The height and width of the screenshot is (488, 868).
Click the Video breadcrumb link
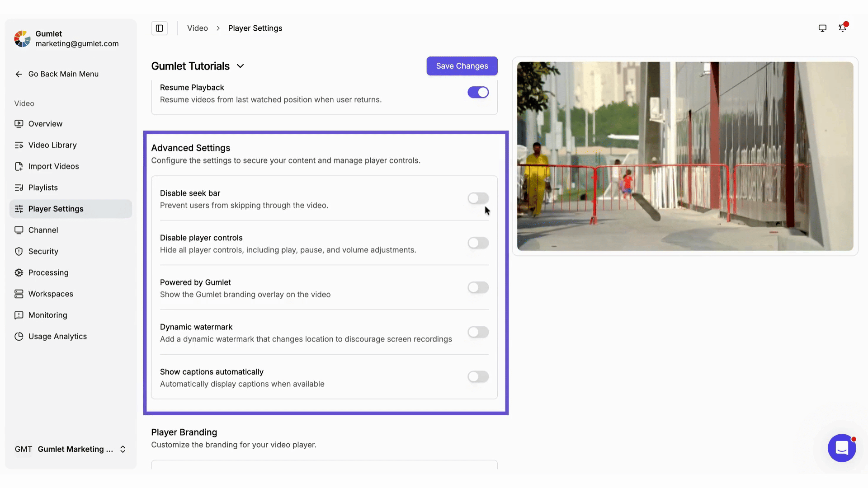click(x=198, y=28)
